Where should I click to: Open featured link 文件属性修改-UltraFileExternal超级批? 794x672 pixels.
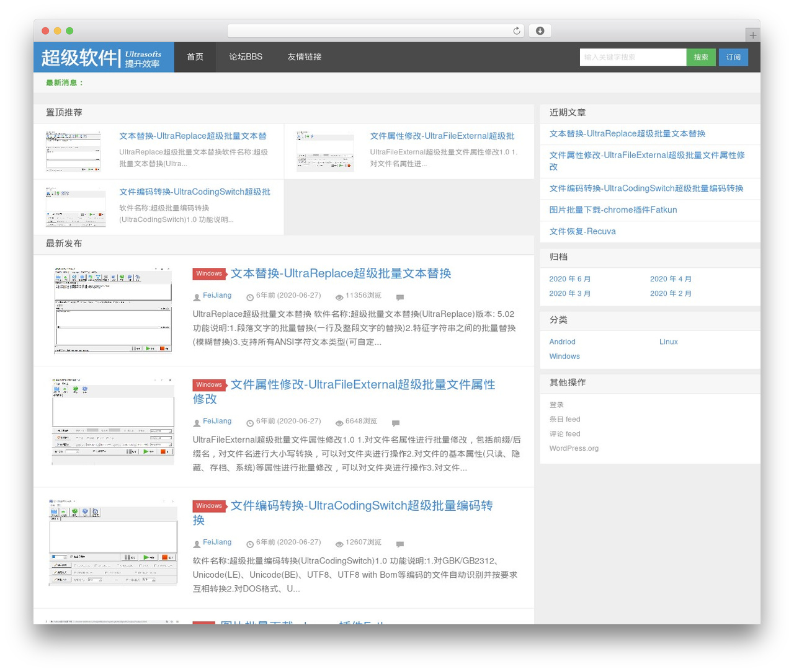click(442, 136)
